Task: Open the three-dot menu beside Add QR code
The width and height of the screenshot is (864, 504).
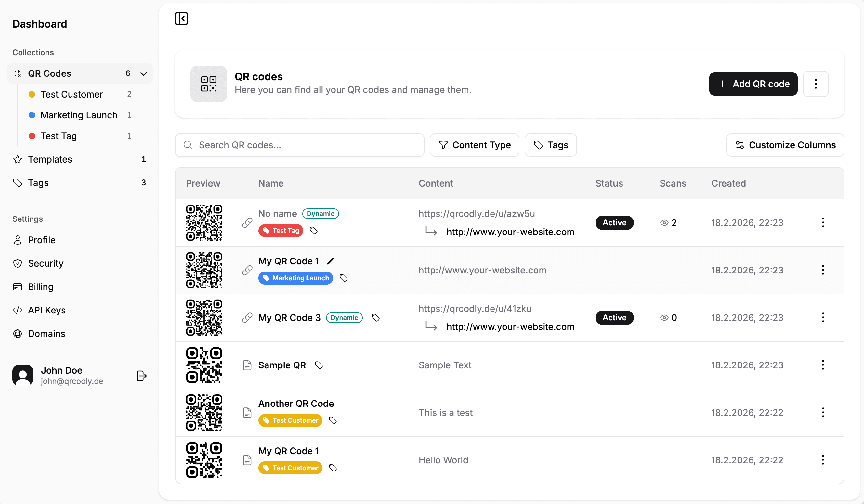Action: [x=816, y=84]
